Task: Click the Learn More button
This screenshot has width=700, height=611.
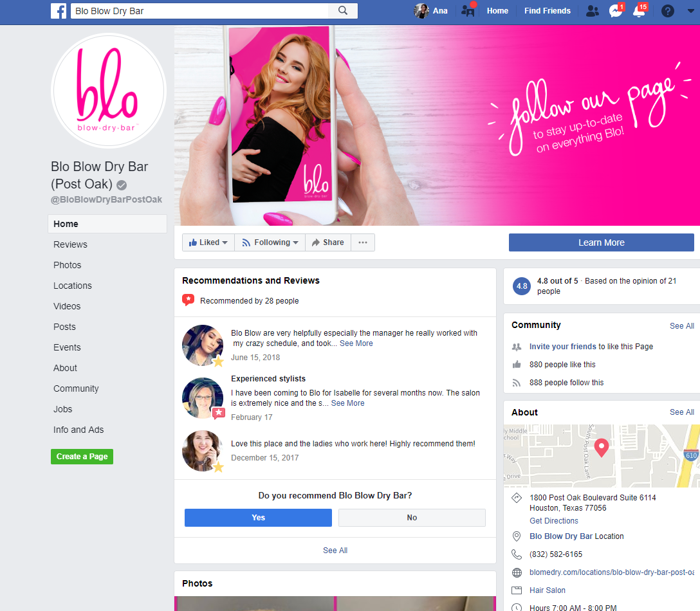Action: [x=602, y=242]
